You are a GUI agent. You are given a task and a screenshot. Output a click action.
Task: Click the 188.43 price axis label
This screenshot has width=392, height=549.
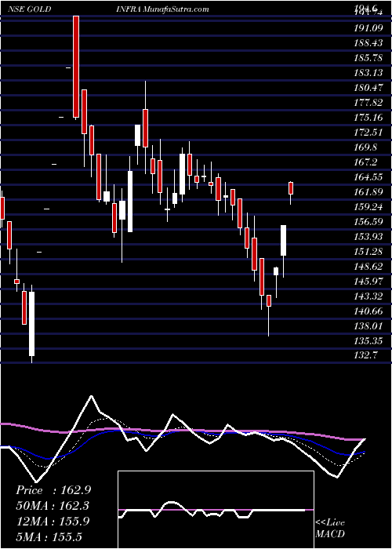pyautogui.click(x=368, y=42)
